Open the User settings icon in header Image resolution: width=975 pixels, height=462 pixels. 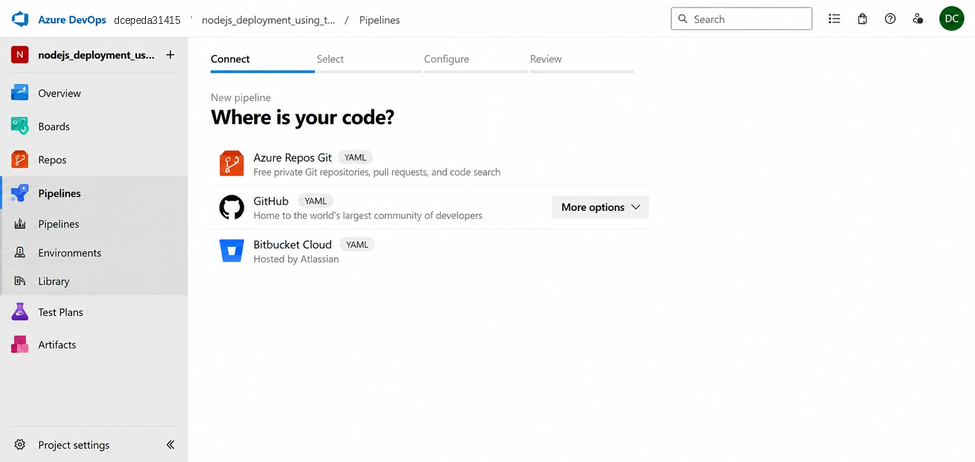coord(918,19)
